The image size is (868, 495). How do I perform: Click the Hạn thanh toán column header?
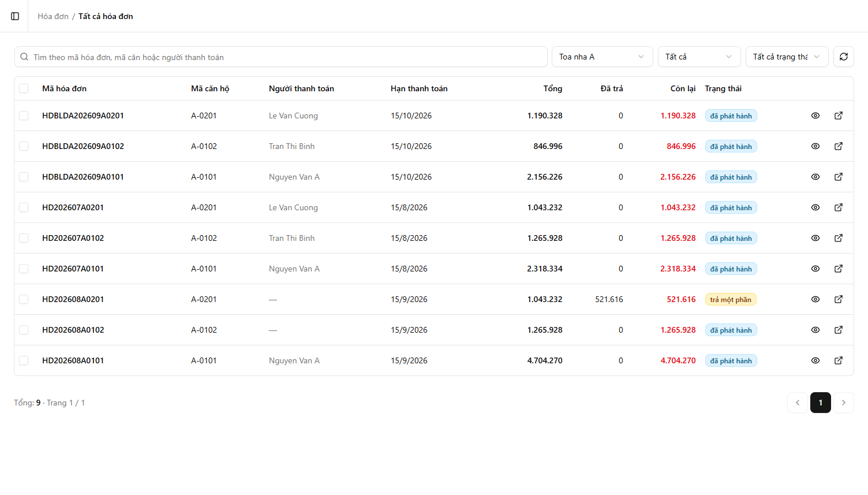pyautogui.click(x=419, y=88)
